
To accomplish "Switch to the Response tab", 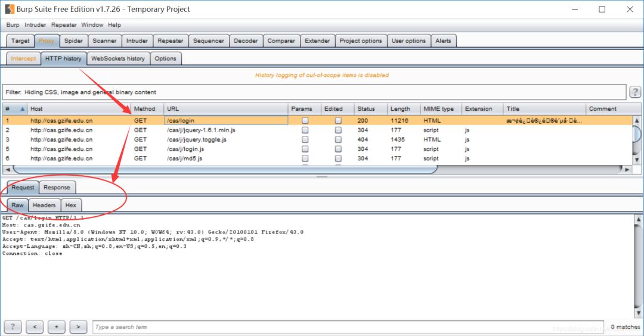I will (x=57, y=187).
